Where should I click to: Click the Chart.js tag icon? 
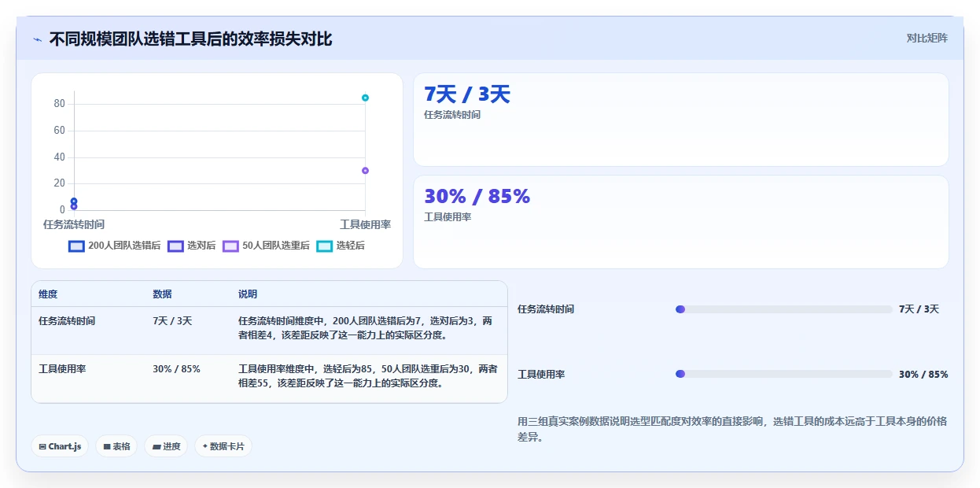coord(42,446)
